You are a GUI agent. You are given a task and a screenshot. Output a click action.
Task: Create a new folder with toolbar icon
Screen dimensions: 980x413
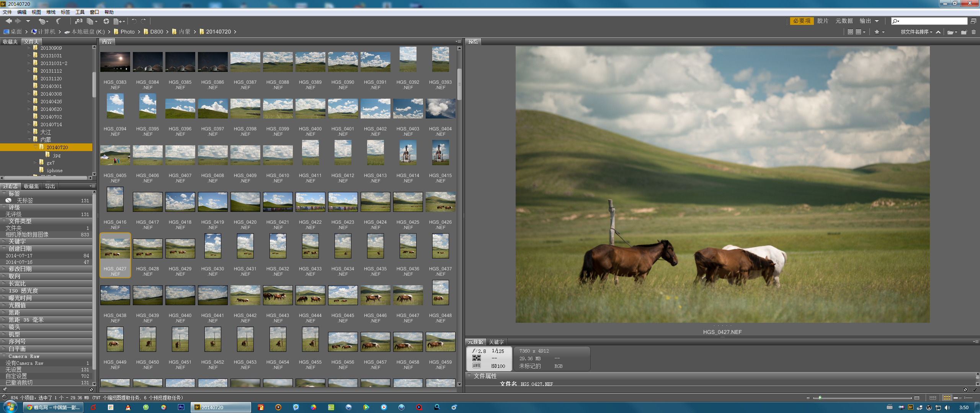964,32
